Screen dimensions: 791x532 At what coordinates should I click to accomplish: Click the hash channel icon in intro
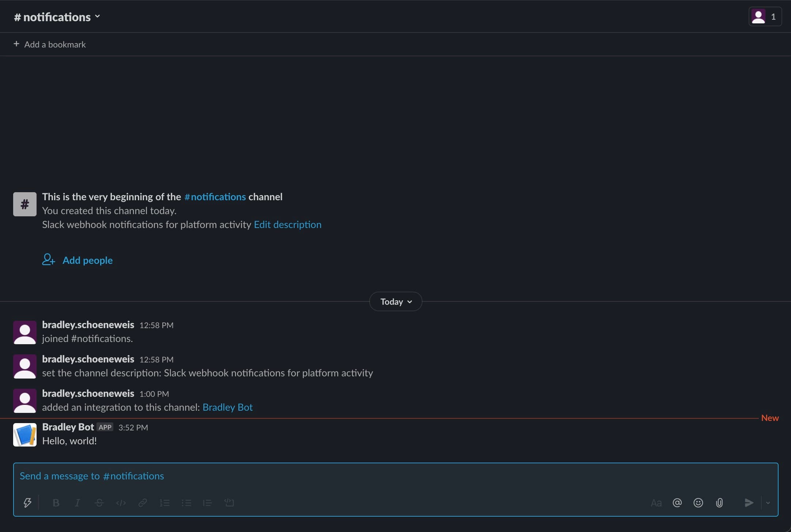coord(25,204)
